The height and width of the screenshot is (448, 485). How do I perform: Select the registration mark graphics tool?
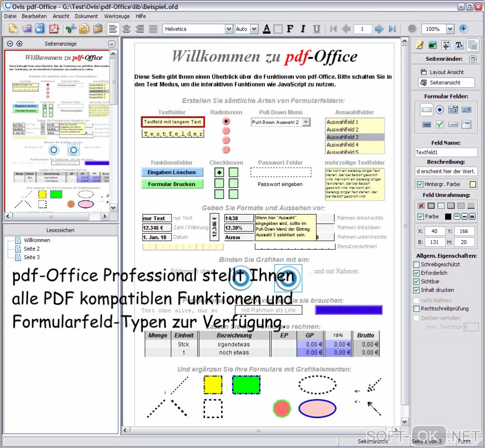pos(446,45)
